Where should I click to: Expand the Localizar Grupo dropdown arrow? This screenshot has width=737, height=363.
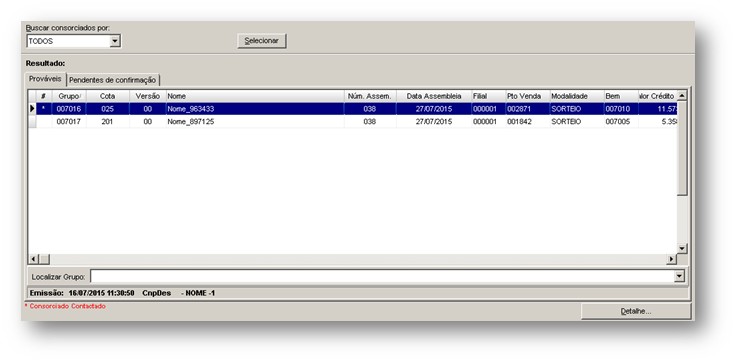[x=680, y=276]
